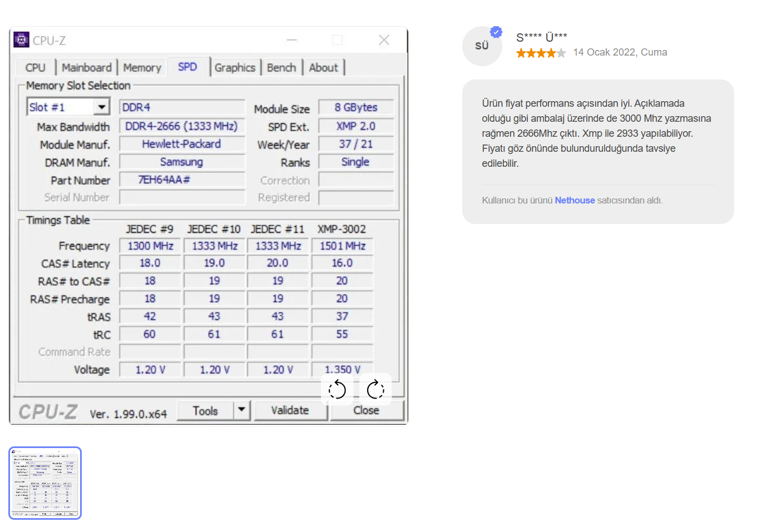Screen dimensions: 757x532
Task: Click the Ver. 1.99.0.x64 version text
Action: 128,414
